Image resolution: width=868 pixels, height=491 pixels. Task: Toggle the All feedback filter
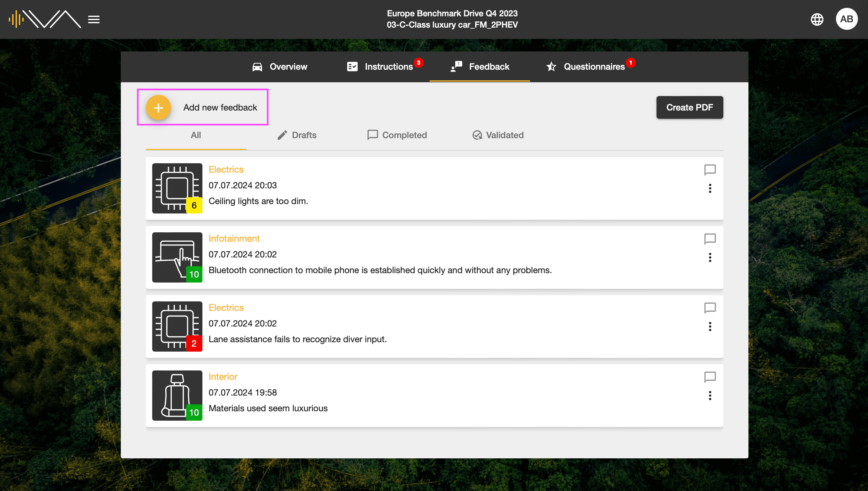[196, 135]
